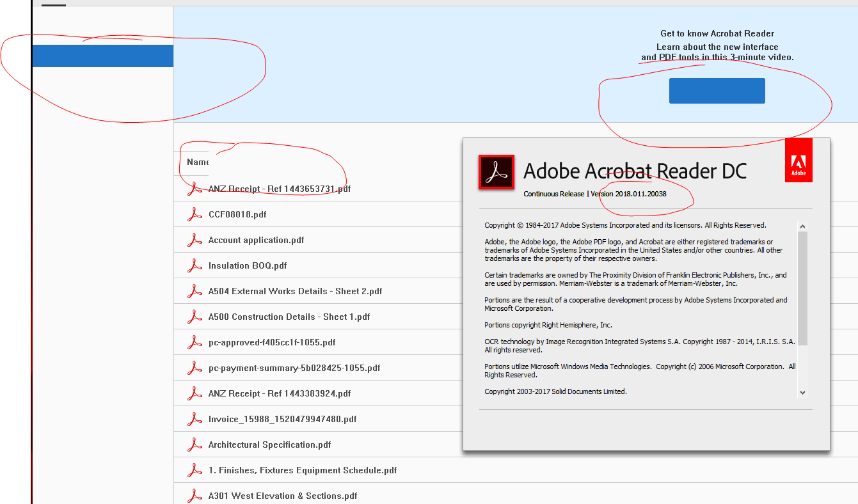858x504 pixels.
Task: Sort the file list by the Name column
Action: pyautogui.click(x=198, y=162)
